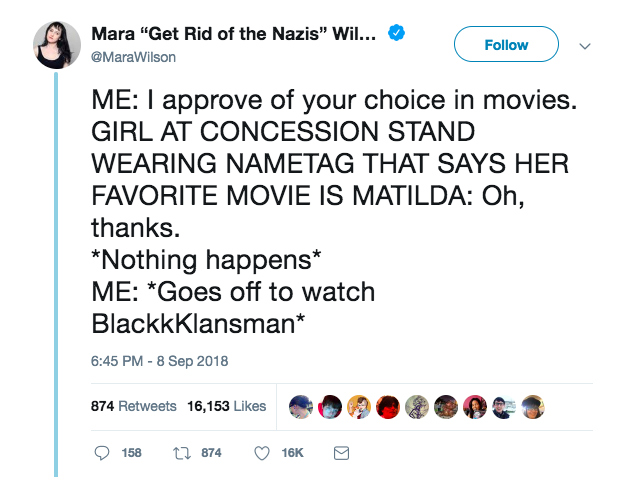Screen dimensions: 622x477
Task: Click the envelope direct message icon
Action: (341, 453)
